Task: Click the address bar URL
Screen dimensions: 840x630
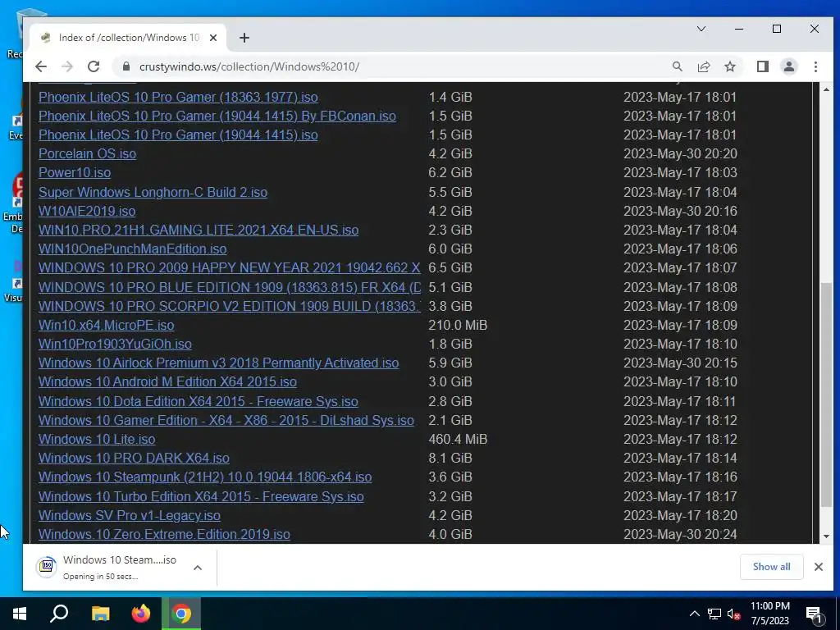Action: tap(249, 67)
